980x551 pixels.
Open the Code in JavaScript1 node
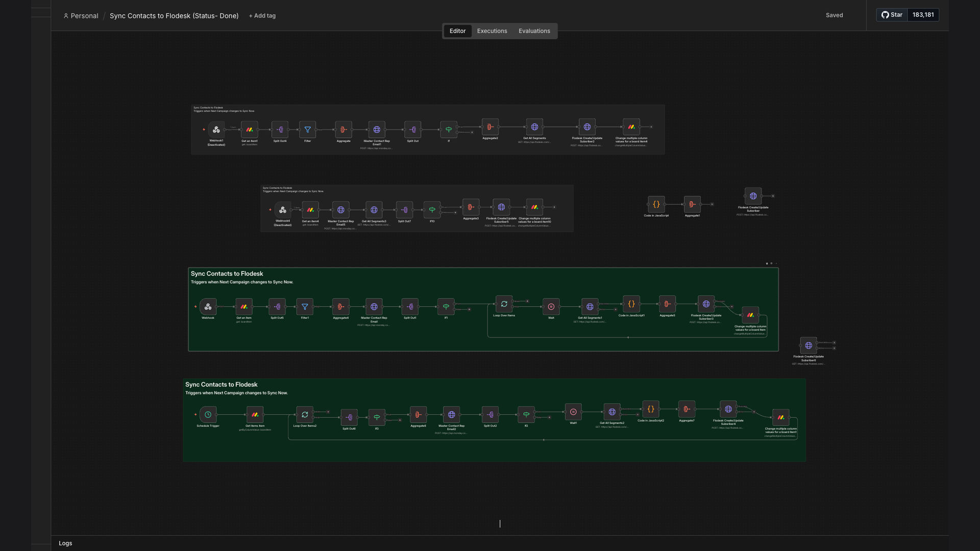[x=631, y=304]
